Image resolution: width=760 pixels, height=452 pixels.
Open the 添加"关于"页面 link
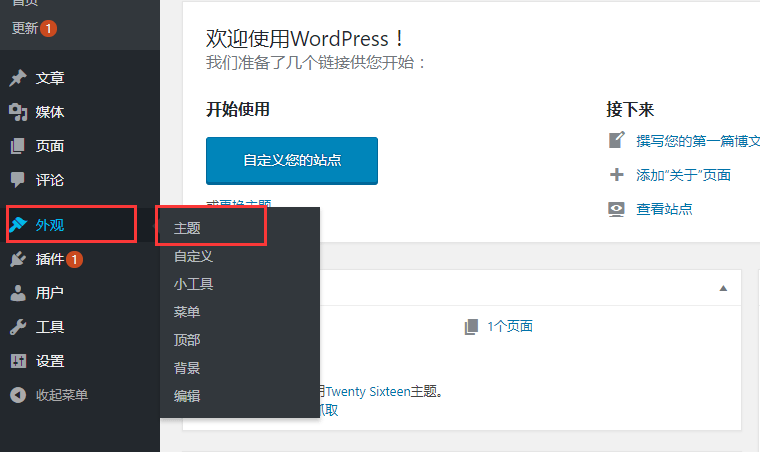683,175
